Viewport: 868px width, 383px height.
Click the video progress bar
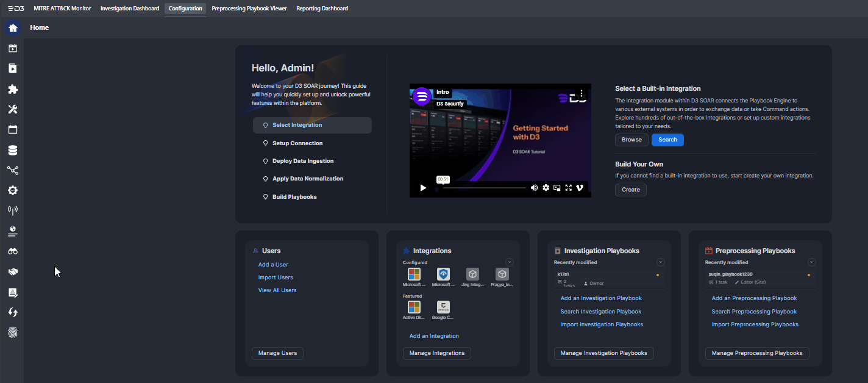point(484,188)
